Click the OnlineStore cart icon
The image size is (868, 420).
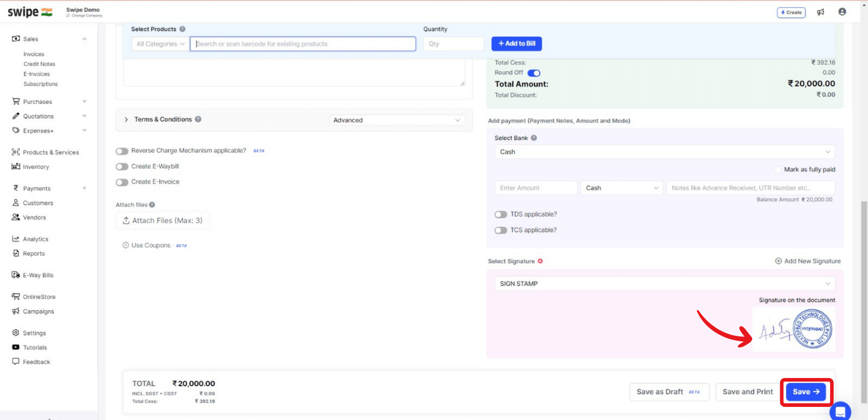pyautogui.click(x=16, y=297)
